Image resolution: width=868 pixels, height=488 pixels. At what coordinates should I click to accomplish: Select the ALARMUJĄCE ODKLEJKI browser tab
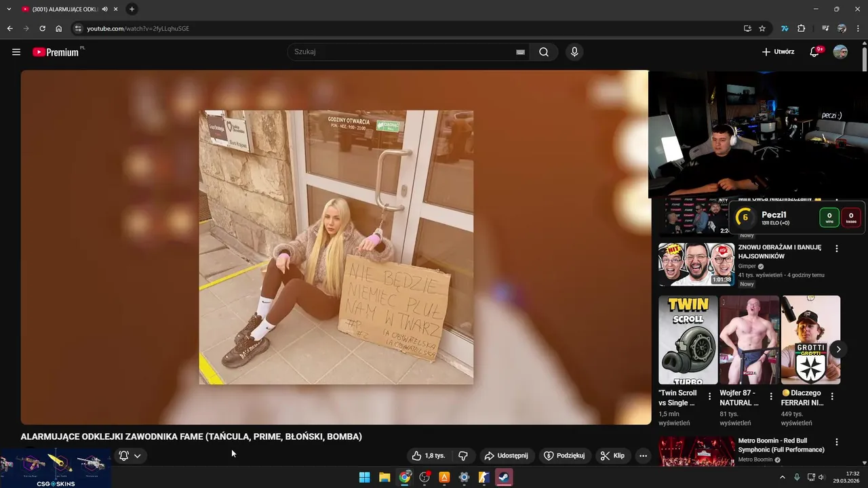(64, 9)
